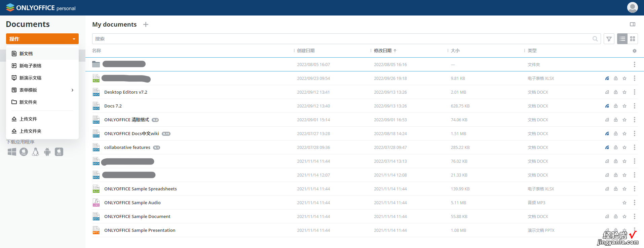Click the search magnifier icon
The image size is (644, 248).
point(595,39)
